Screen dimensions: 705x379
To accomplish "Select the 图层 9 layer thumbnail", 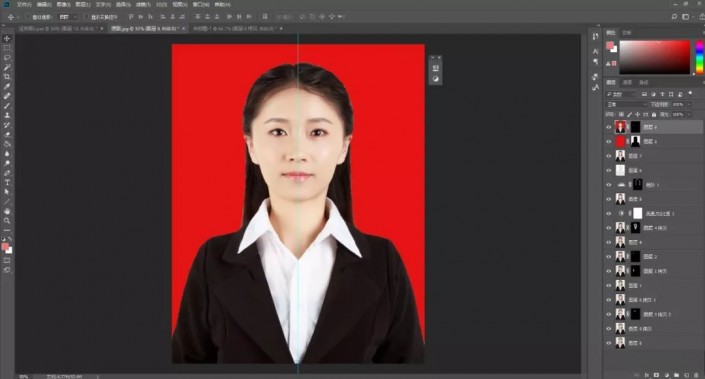I will point(620,127).
